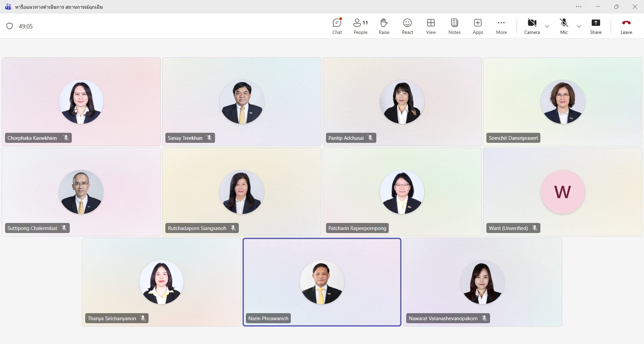Click Warit (Unverified) participant avatar
The image size is (644, 344).
562,192
